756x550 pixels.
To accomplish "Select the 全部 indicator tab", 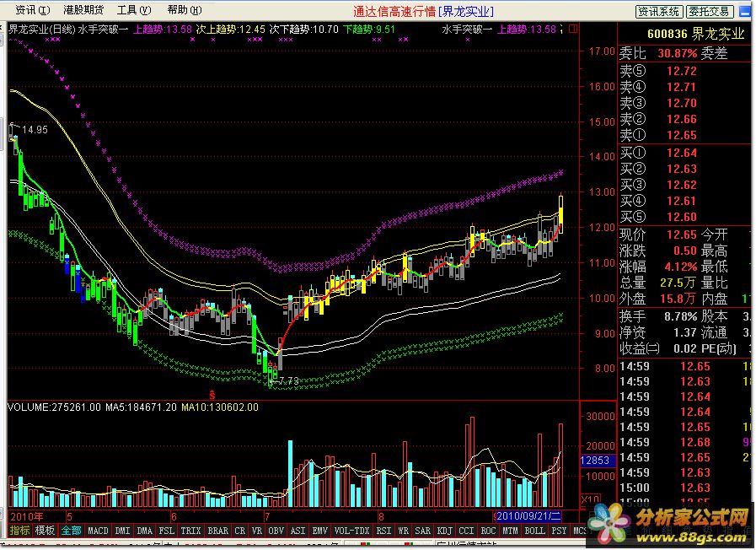I will coord(71,531).
